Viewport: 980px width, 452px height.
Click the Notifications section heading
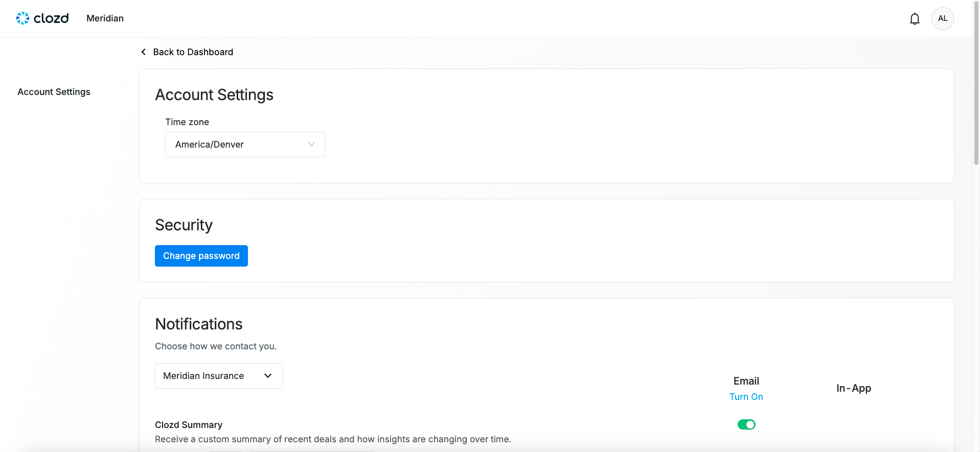(x=199, y=324)
